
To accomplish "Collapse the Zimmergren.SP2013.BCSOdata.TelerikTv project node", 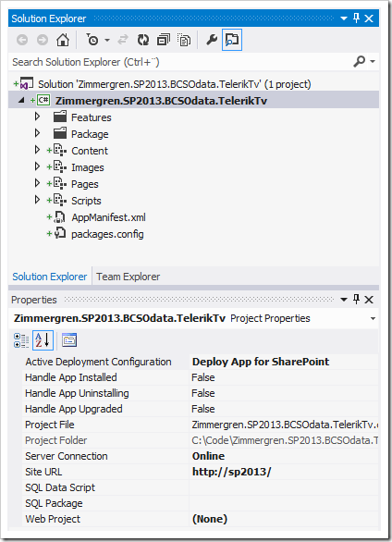I will pyautogui.click(x=21, y=101).
